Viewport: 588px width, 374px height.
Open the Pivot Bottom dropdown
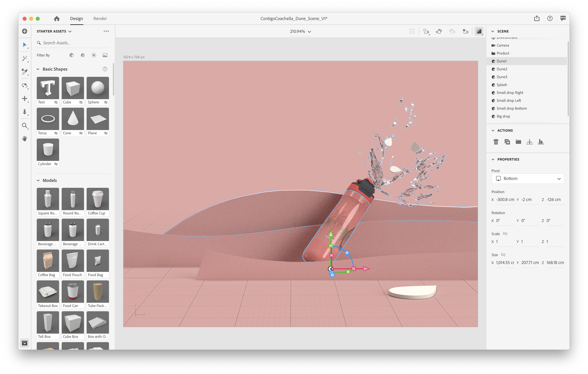point(527,179)
